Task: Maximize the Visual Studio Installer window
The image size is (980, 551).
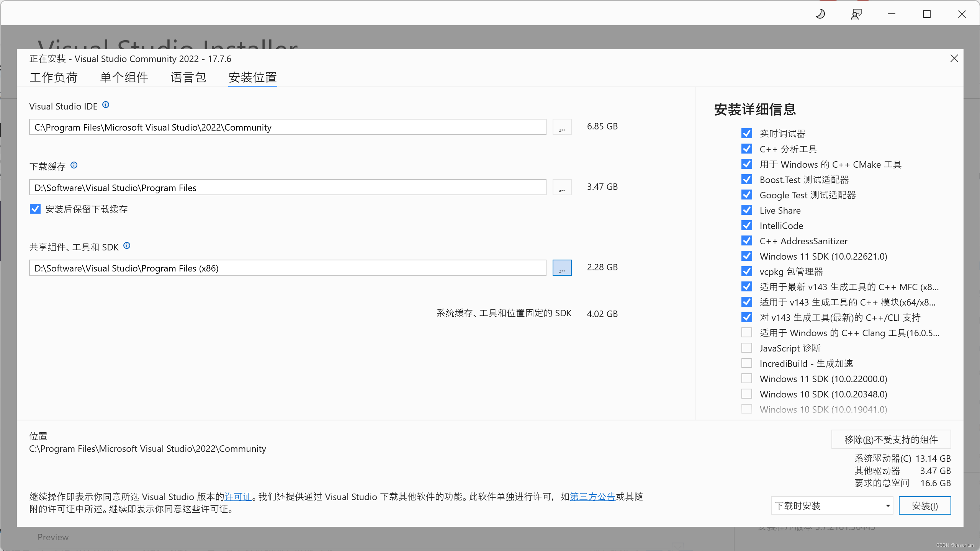Action: click(927, 14)
